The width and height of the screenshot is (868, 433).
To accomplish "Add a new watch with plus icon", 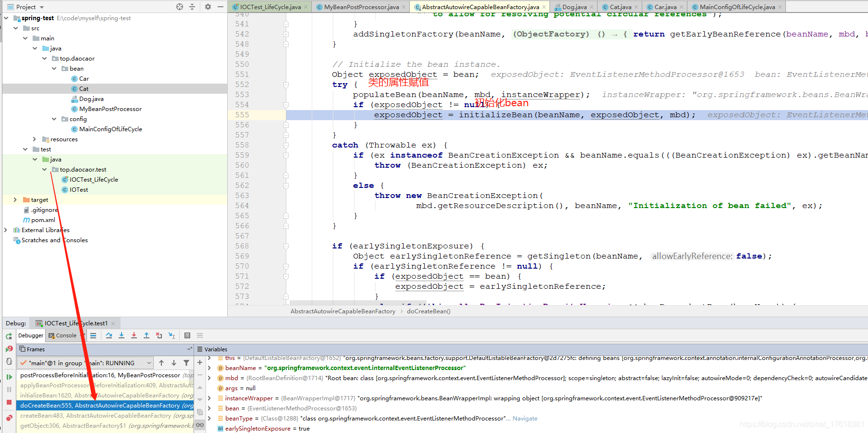I will pyautogui.click(x=200, y=362).
